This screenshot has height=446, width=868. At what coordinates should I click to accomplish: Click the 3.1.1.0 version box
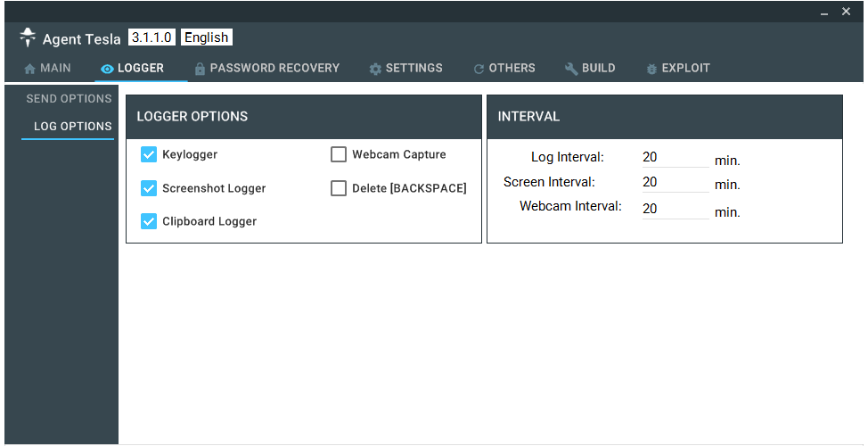pos(152,37)
